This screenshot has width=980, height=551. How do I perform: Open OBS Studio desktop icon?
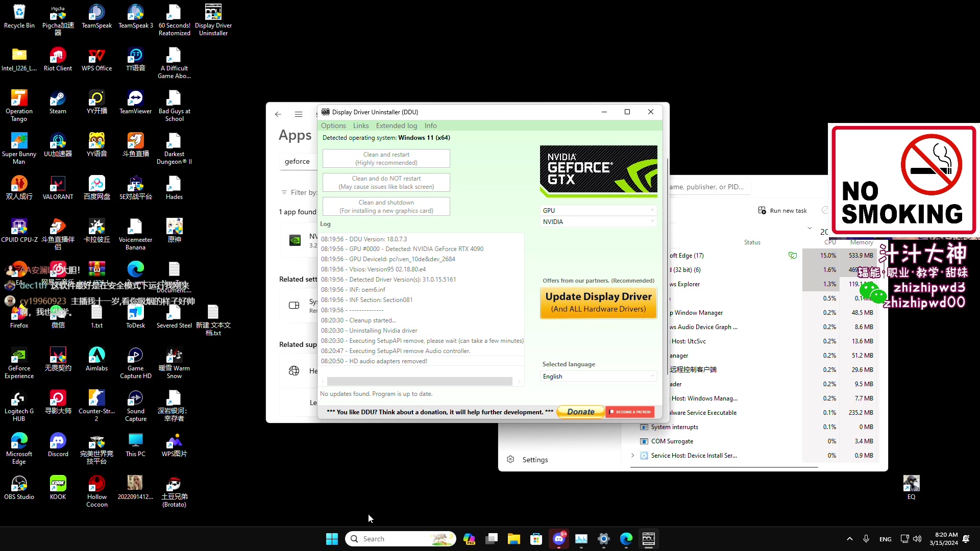[x=19, y=488]
